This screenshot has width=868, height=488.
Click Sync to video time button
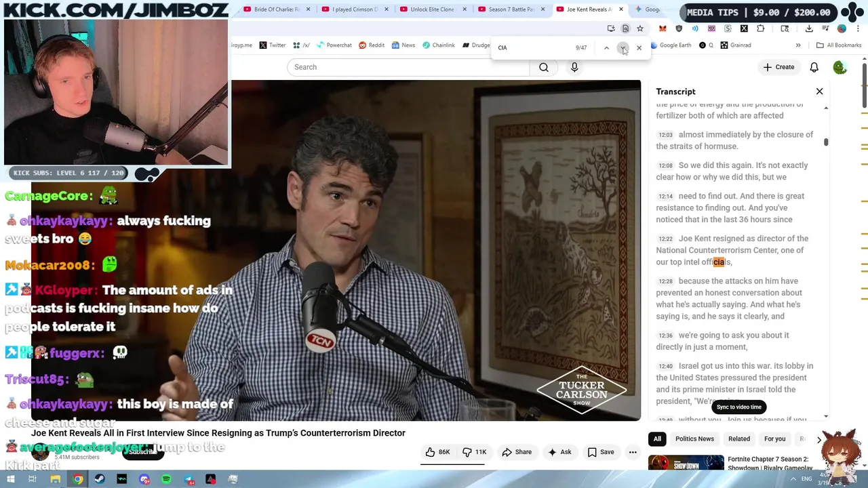[x=738, y=407]
